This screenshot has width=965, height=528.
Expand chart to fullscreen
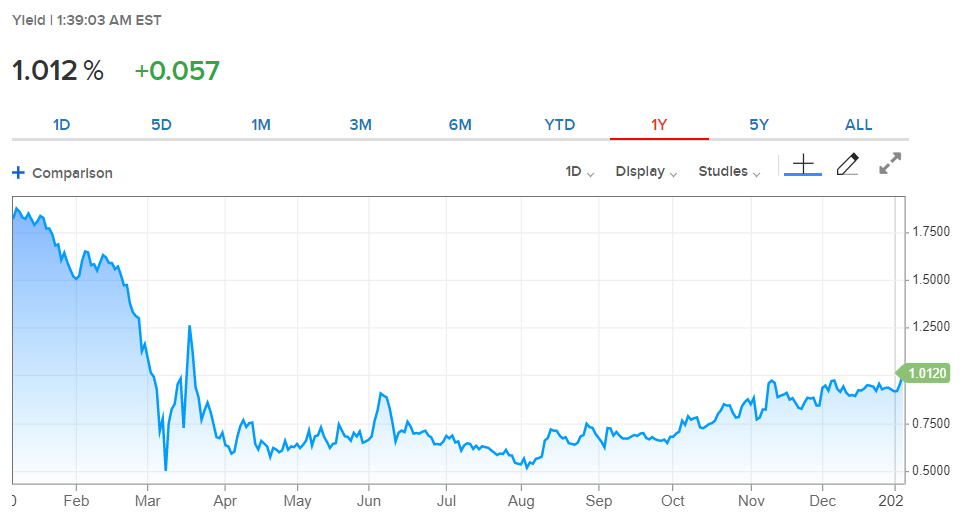(890, 164)
